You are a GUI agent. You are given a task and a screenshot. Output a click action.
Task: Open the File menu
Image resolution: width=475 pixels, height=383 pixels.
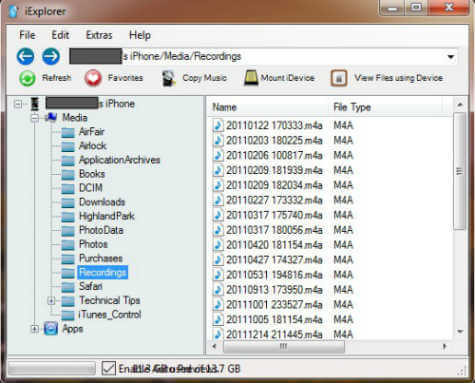[27, 35]
